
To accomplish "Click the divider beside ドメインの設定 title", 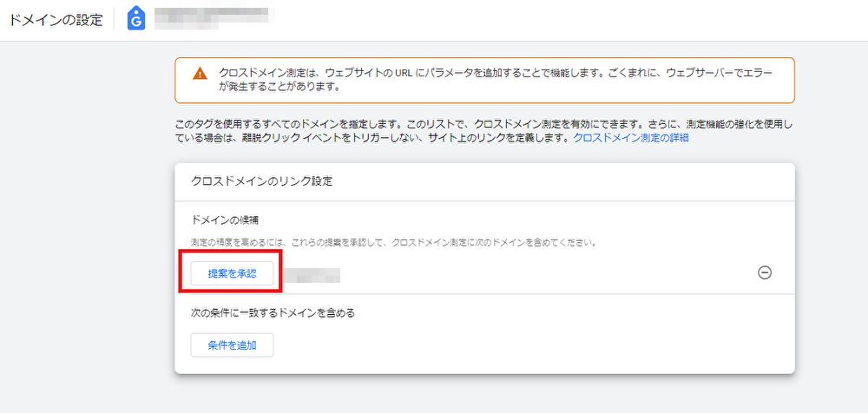I will [x=114, y=19].
